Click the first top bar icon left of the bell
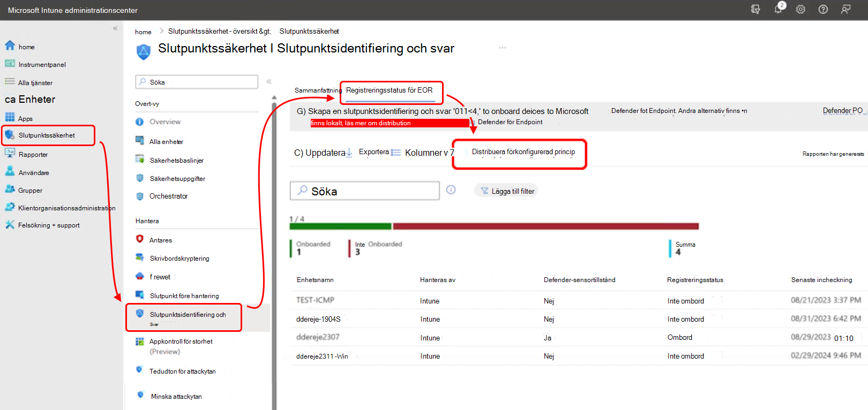This screenshot has width=868, height=410. [x=755, y=9]
